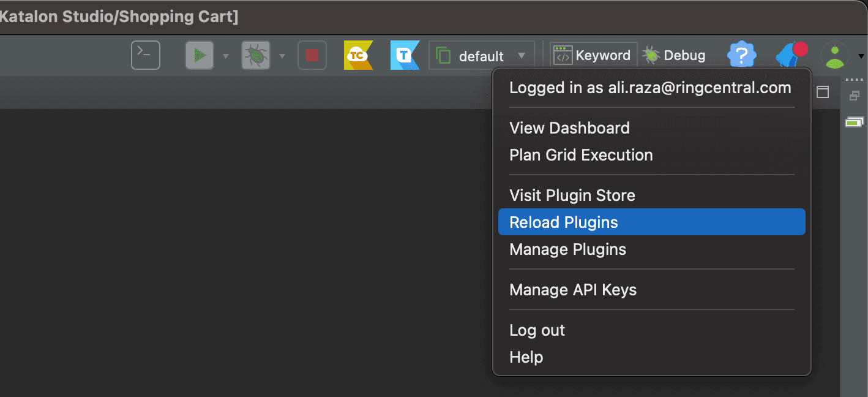
Task: Open Help from the account menu
Action: [x=652, y=357]
